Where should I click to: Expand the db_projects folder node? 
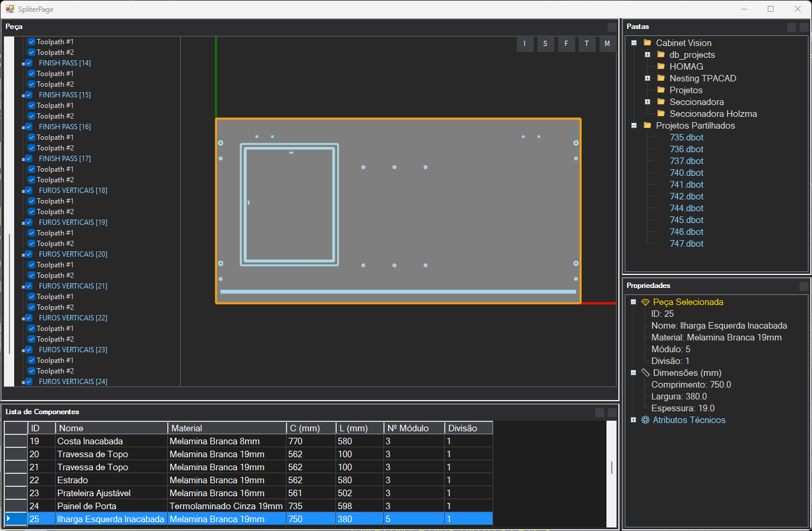click(x=648, y=55)
